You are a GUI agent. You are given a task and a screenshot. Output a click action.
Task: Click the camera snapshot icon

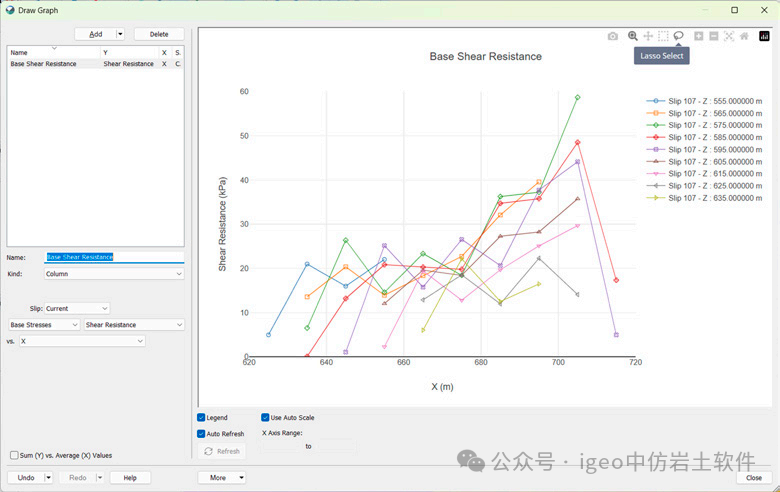pos(613,36)
